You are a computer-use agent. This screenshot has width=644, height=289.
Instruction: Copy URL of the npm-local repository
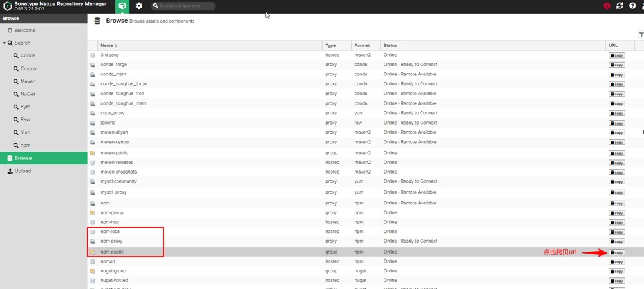click(x=617, y=232)
